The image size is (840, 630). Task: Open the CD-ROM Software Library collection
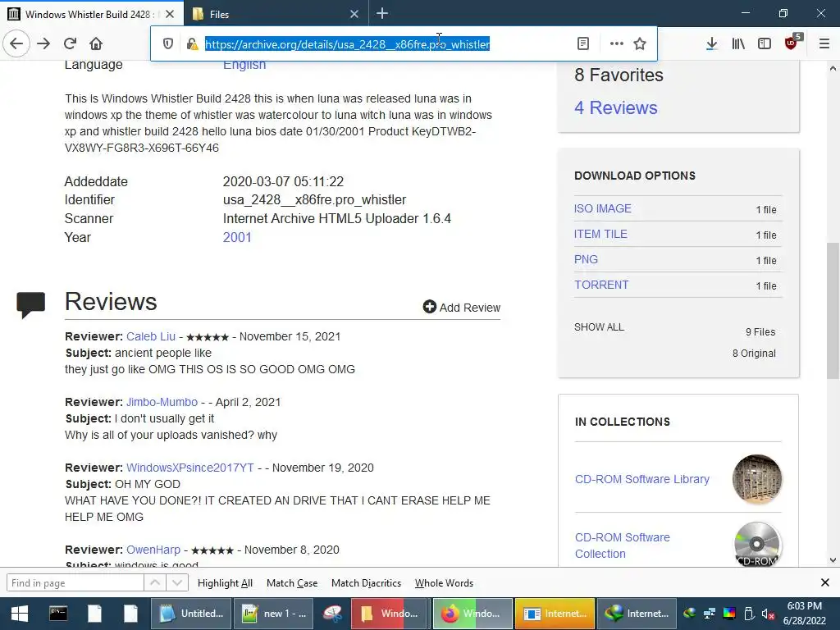click(x=641, y=479)
